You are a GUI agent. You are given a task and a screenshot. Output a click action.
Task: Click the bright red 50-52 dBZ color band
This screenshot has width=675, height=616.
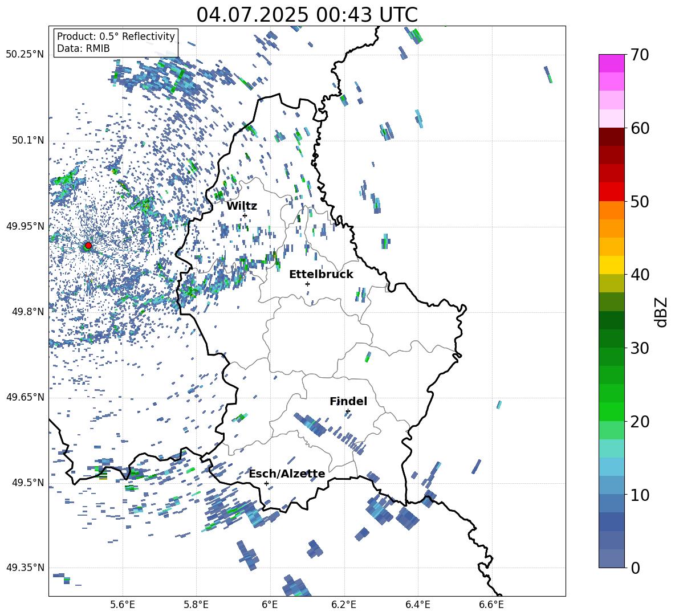click(x=611, y=192)
